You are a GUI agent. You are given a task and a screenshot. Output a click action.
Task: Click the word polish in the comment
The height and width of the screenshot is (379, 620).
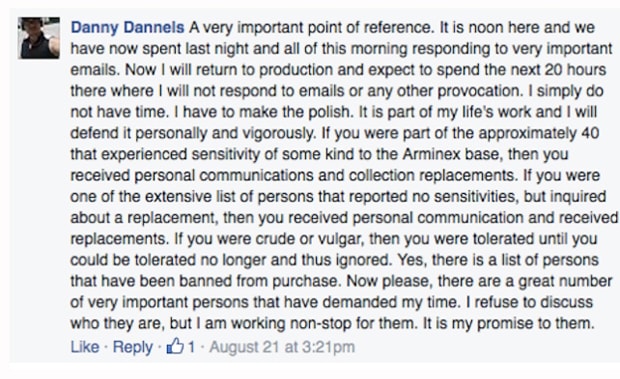coord(329,112)
